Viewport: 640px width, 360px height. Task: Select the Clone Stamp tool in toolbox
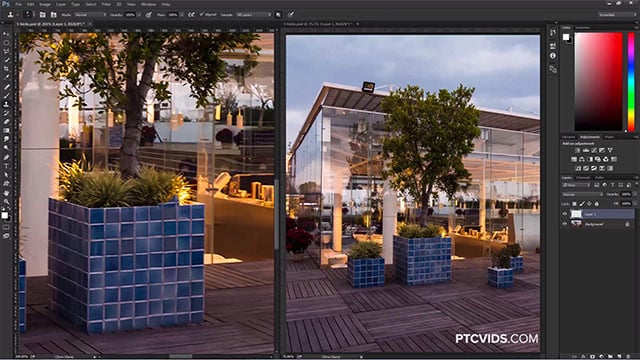click(6, 104)
